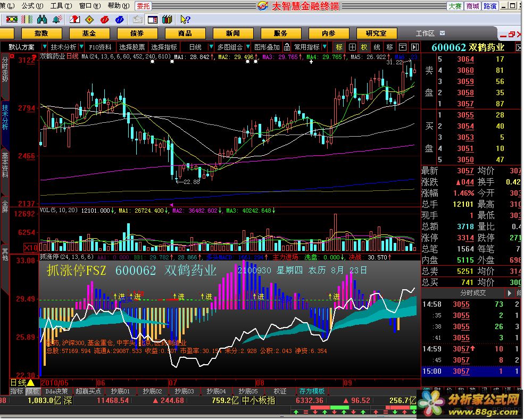524x420 pixels.
Task: Open the 公式 menu
Action: (32, 6)
